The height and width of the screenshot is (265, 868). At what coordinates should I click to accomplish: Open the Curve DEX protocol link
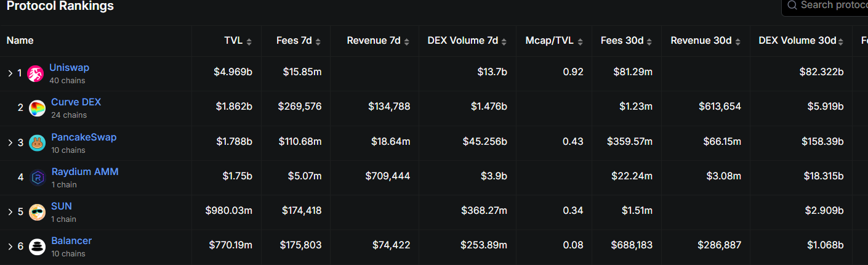(x=76, y=102)
